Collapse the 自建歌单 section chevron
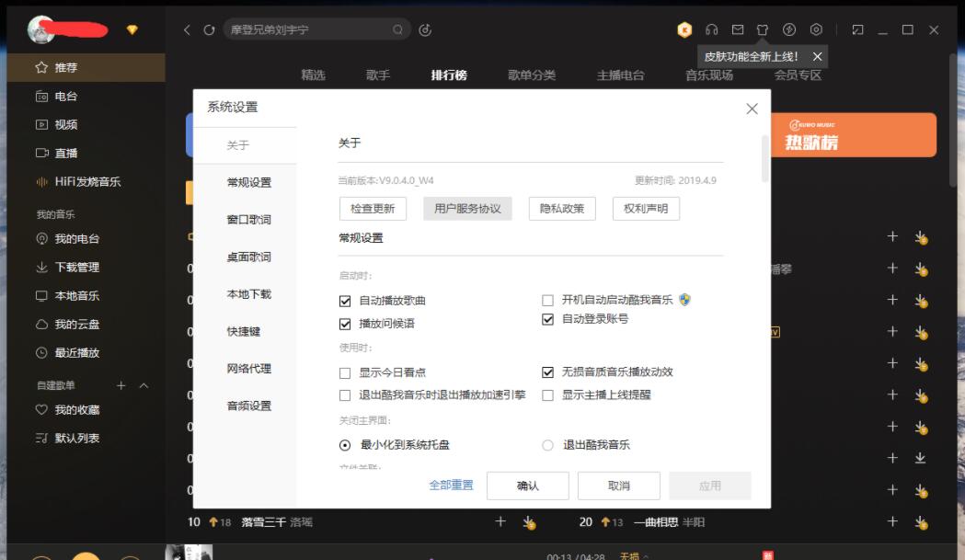The width and height of the screenshot is (965, 560). coord(144,385)
